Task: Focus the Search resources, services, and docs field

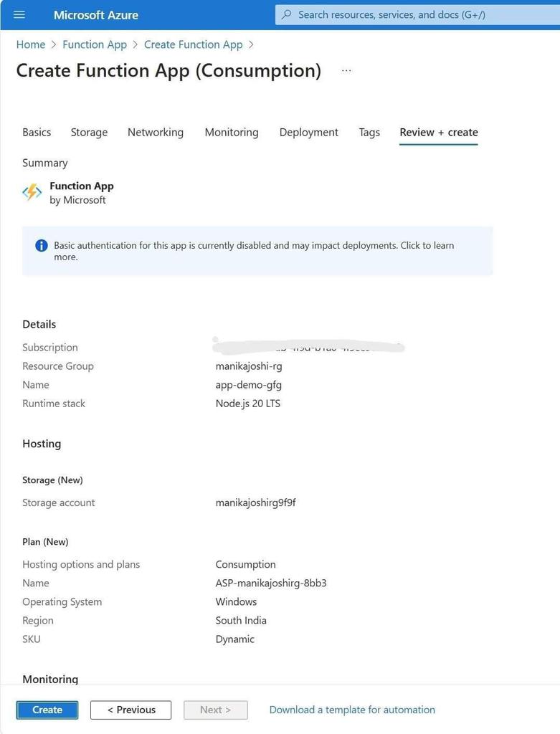Action: [417, 14]
